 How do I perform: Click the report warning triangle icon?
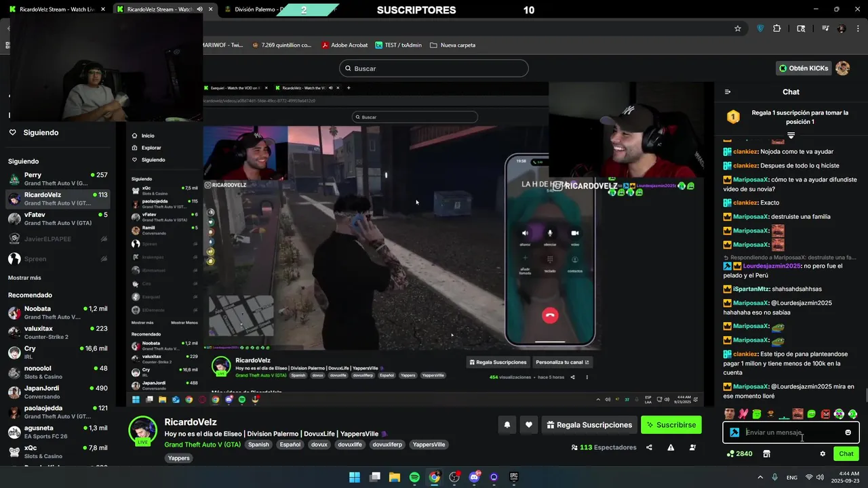click(671, 447)
